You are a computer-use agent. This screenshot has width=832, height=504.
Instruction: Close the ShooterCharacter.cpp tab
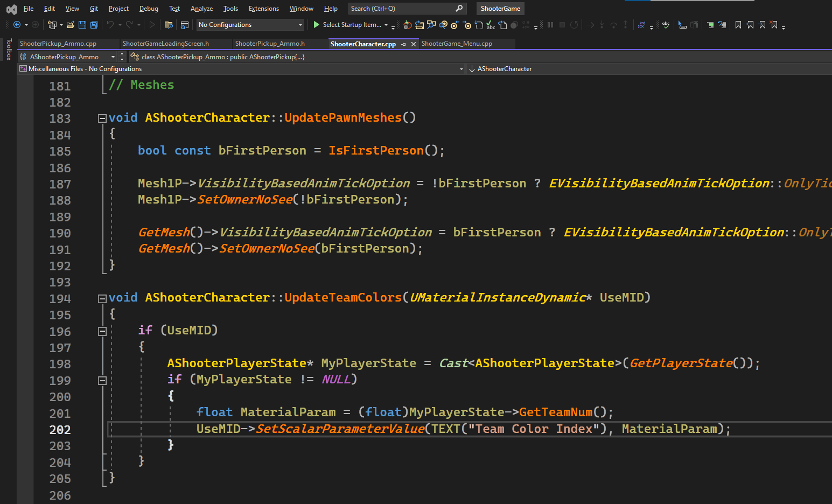point(414,44)
